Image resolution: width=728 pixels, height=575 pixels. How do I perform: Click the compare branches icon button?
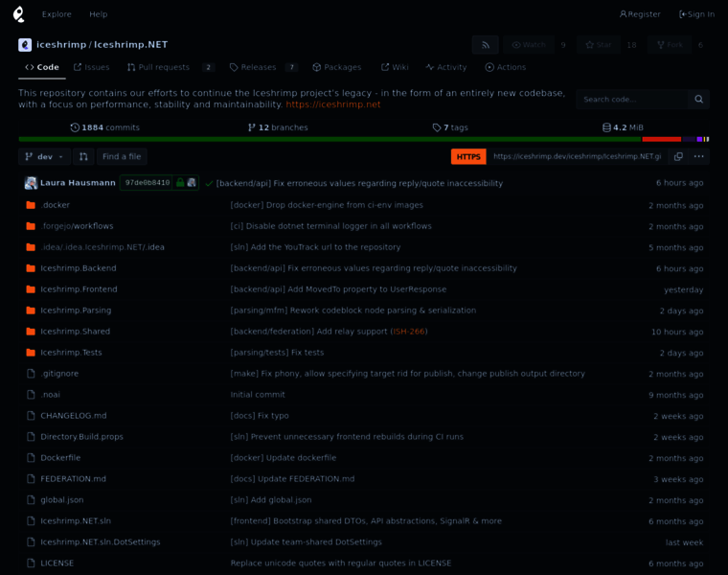[83, 156]
